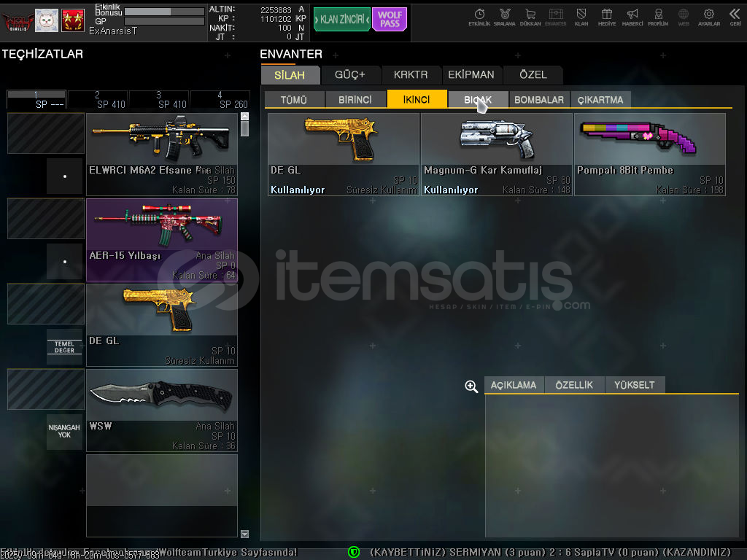Screen dimensions: 747x560
Task: Show Tümü weapon filter
Action: click(x=294, y=99)
